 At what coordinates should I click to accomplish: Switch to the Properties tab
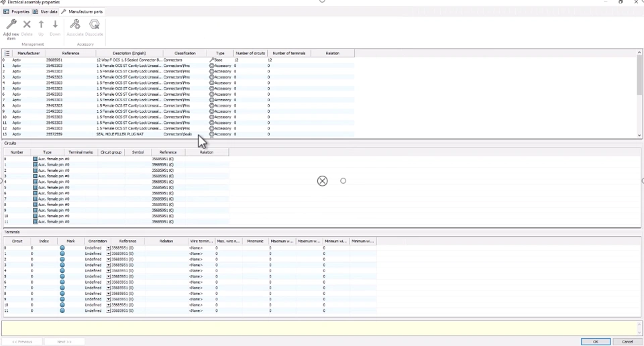point(16,11)
